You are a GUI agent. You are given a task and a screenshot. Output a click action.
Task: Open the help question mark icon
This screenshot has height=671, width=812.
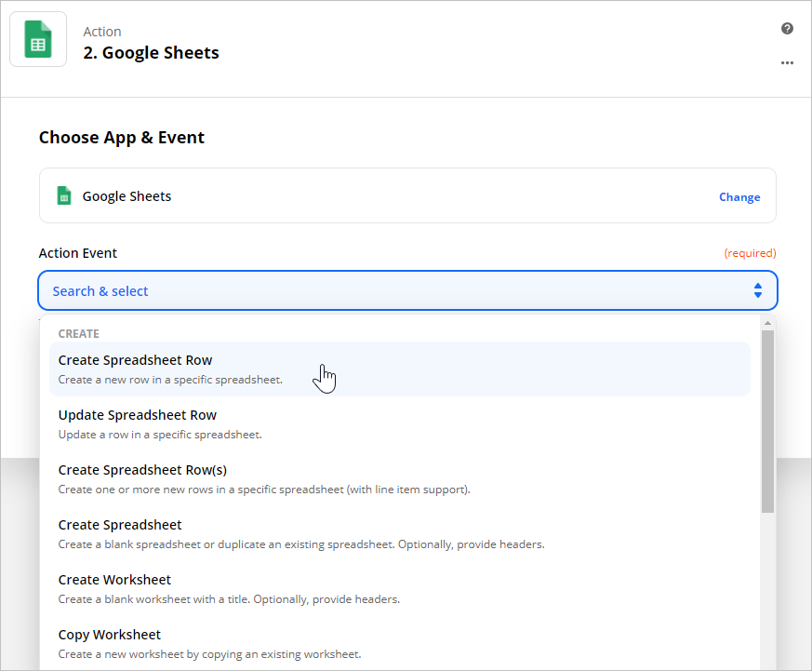[787, 29]
